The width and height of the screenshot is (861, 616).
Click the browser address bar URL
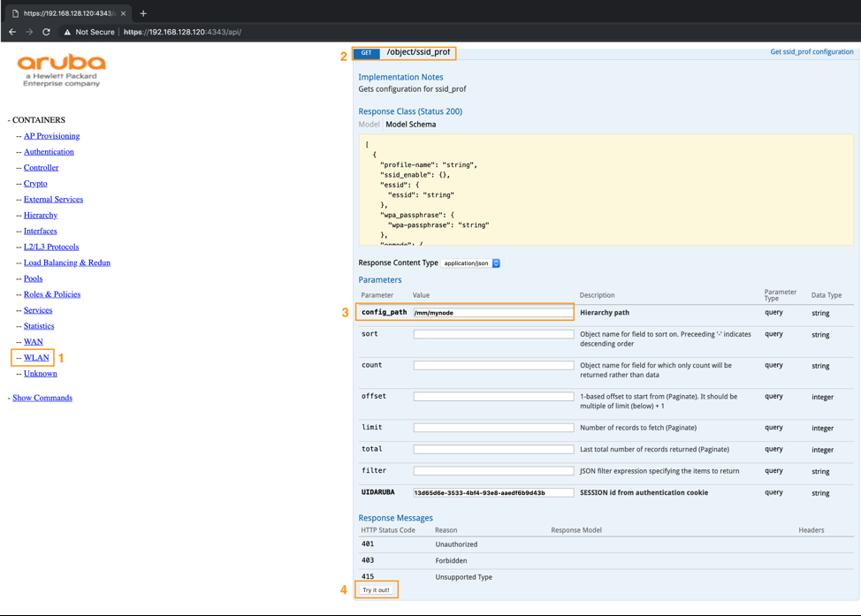182,32
